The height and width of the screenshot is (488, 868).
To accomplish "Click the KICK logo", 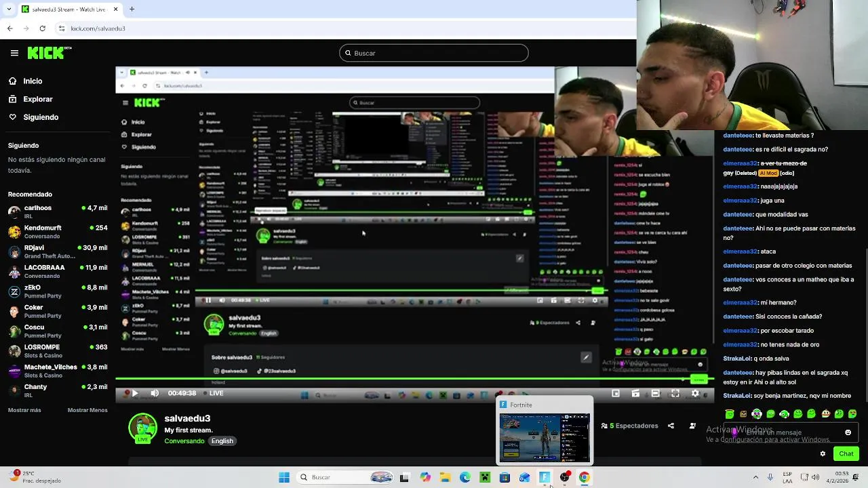I will tap(49, 53).
